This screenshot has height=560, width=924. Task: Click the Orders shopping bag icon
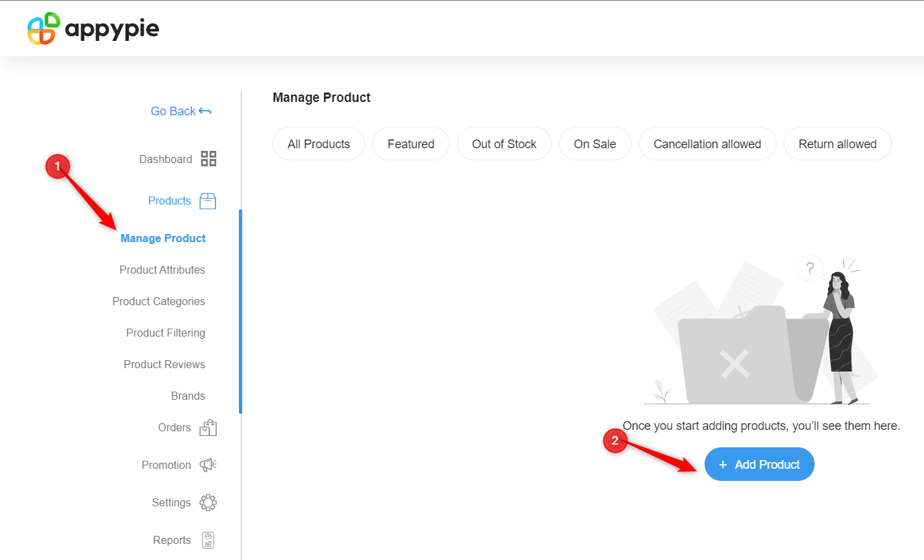click(208, 427)
